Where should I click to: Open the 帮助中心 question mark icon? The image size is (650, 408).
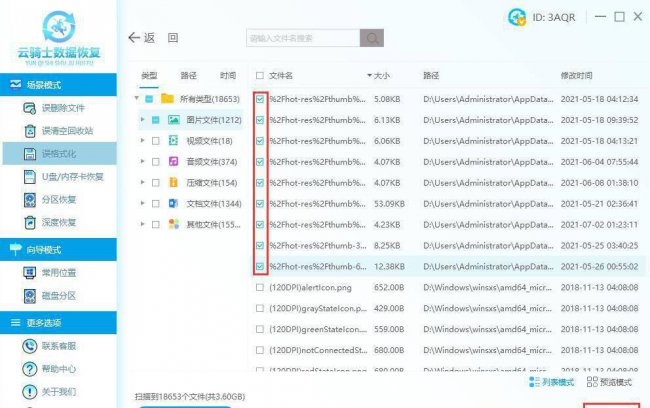30,369
